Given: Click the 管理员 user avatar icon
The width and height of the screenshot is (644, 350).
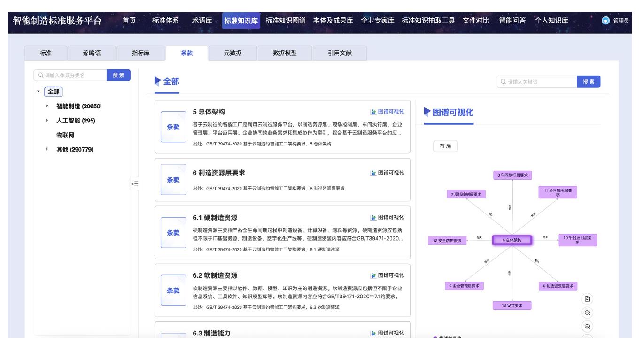Looking at the screenshot, I should point(605,21).
